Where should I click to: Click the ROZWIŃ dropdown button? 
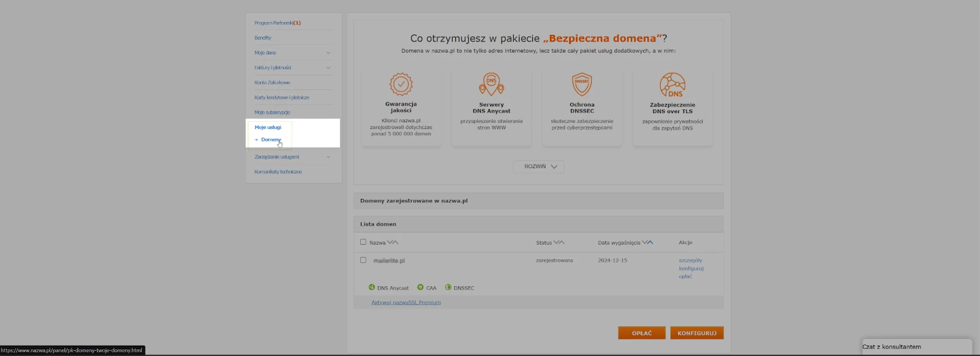coord(539,166)
